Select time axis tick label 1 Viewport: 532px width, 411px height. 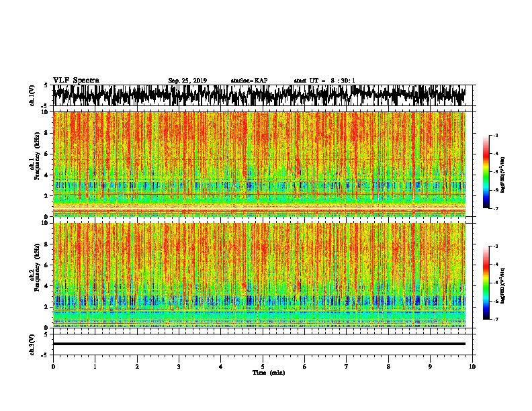coord(95,367)
